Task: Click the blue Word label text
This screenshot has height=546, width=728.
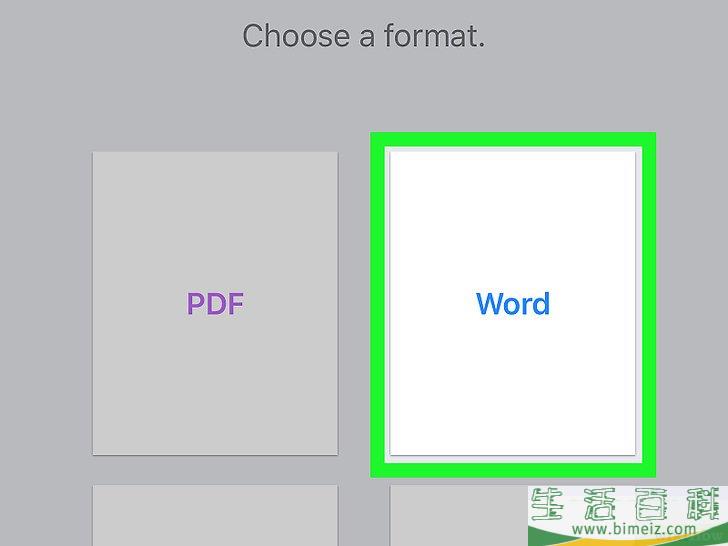Action: pos(513,304)
